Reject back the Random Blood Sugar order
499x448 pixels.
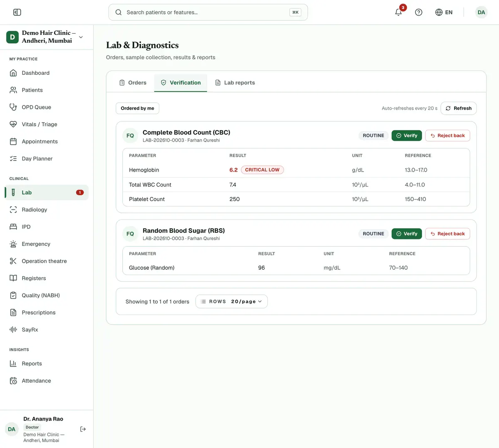point(447,234)
